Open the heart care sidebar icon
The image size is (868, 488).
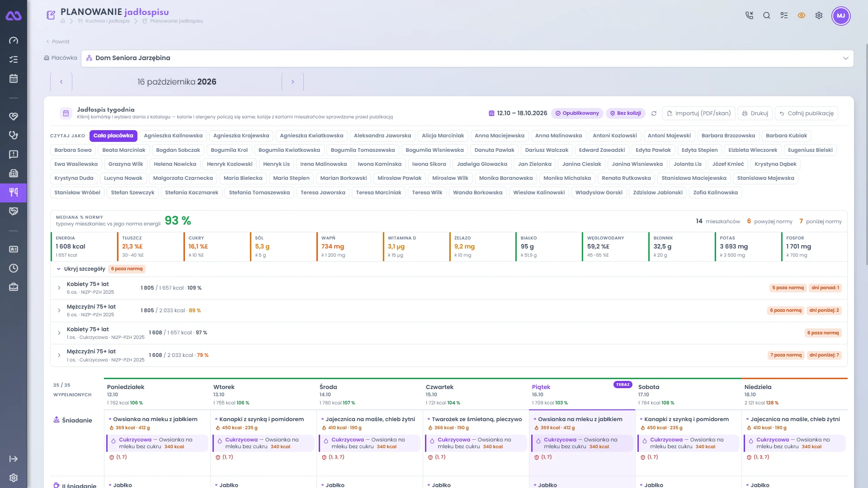point(14,117)
